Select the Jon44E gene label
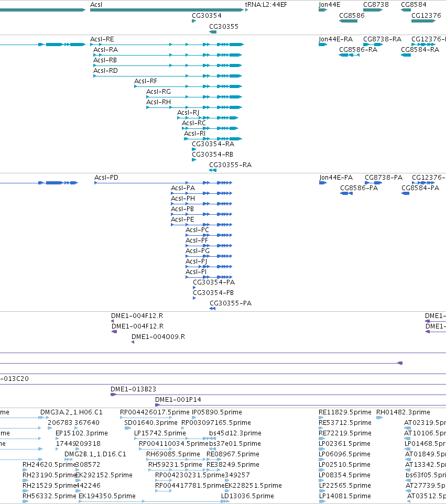This screenshot has width=446, height=504. pyautogui.click(x=329, y=5)
